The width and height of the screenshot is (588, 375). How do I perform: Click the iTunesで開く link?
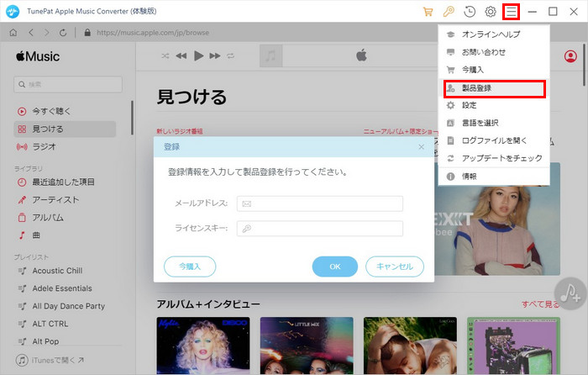tap(50, 361)
